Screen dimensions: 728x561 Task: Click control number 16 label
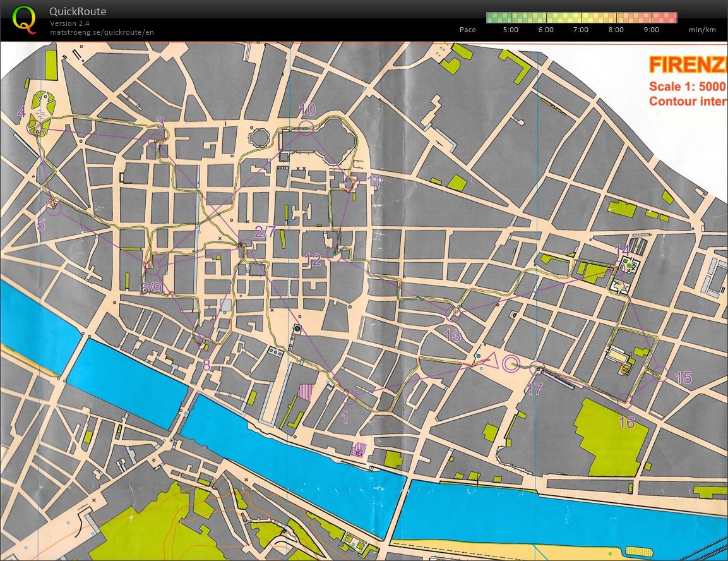coord(627,422)
